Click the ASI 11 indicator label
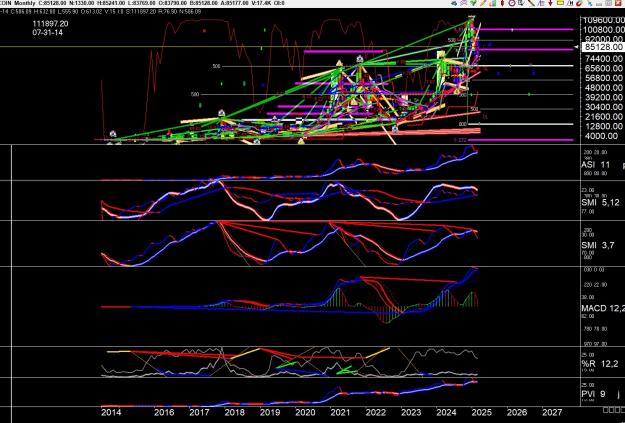The width and height of the screenshot is (625, 423). tap(596, 165)
